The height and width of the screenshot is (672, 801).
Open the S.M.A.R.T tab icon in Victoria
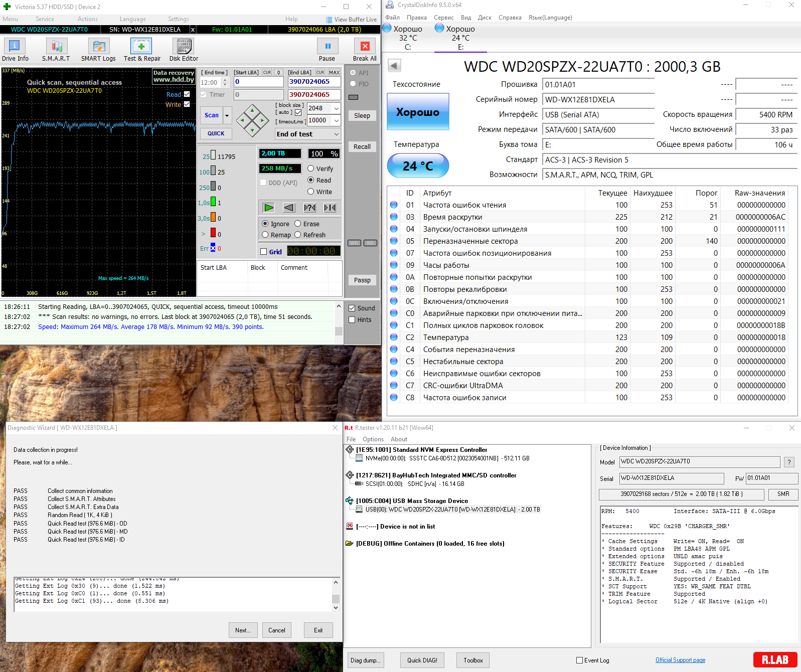point(56,50)
